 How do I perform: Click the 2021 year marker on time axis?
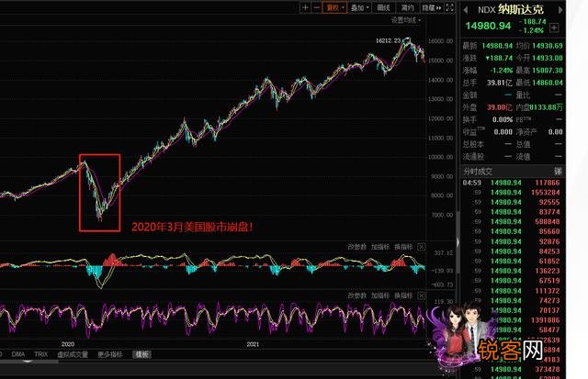point(253,344)
